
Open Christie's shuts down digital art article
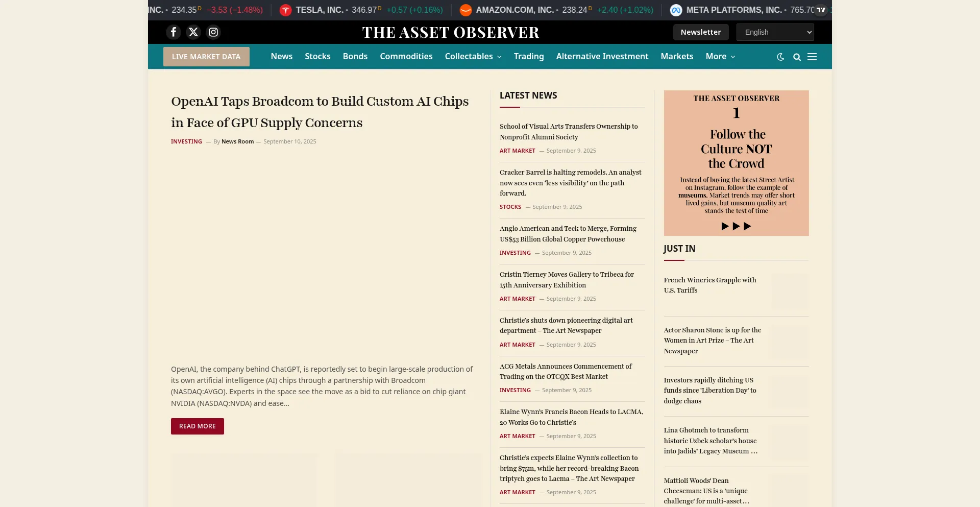pos(566,326)
